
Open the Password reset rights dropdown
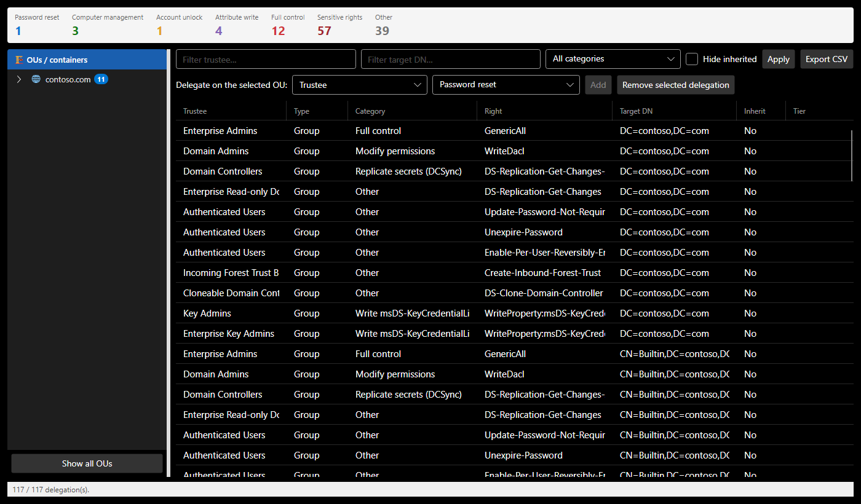[506, 85]
